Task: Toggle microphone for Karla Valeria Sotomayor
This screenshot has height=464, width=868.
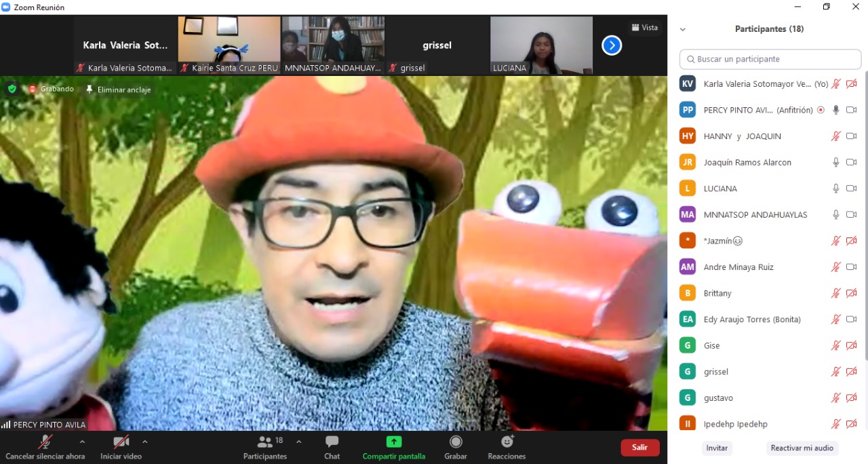Action: [836, 84]
